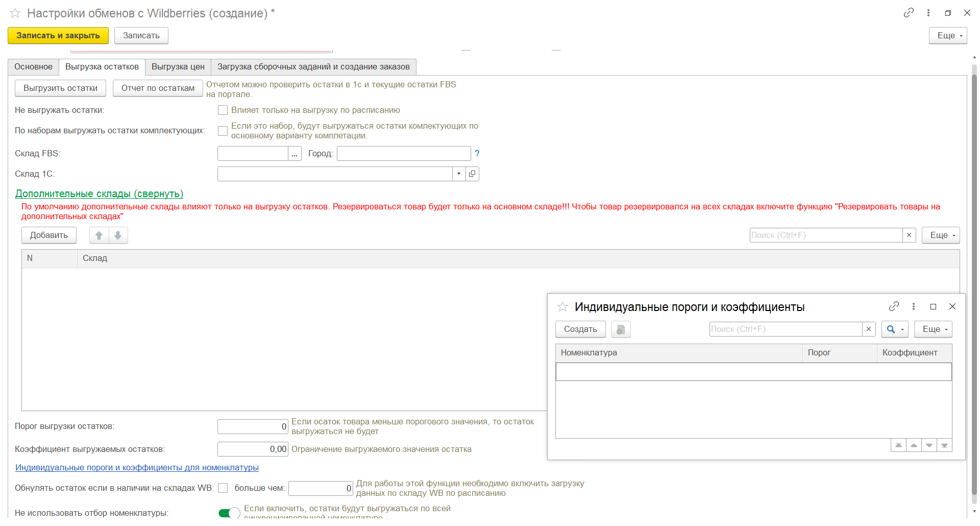Click the Порог column header
The image size is (980, 526).
pyautogui.click(x=840, y=353)
